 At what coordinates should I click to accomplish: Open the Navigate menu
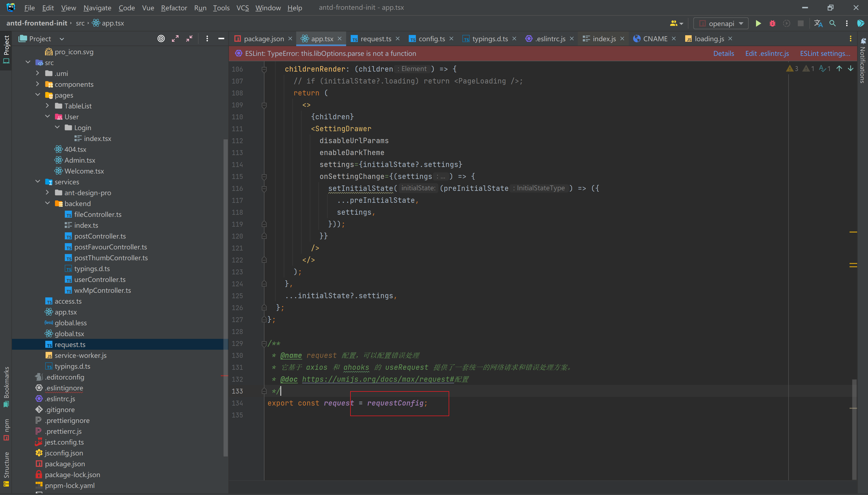pos(97,8)
